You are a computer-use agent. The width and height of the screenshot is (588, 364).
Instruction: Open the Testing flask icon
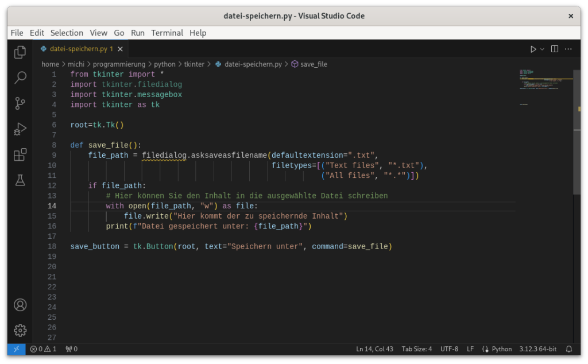tap(20, 180)
